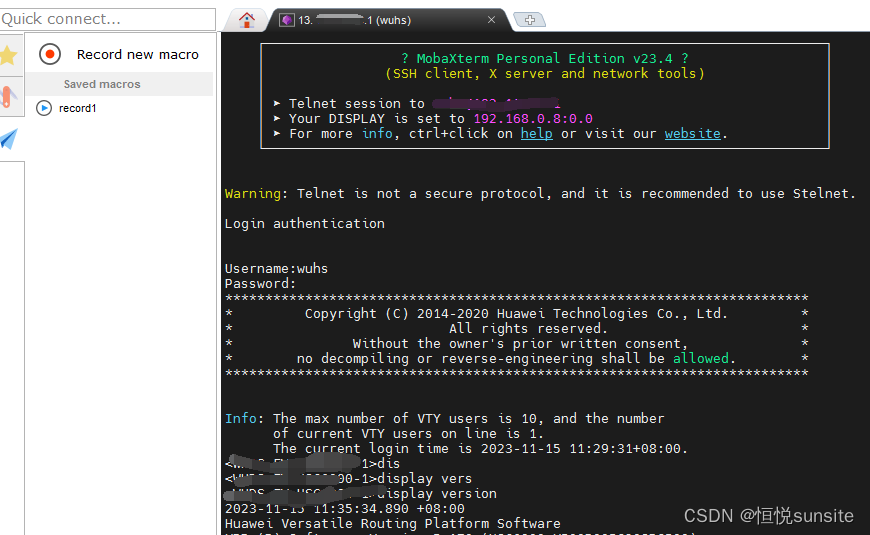Click 'Huawei Versatile Routing Platform Software' line
870x535 pixels.
point(392,523)
